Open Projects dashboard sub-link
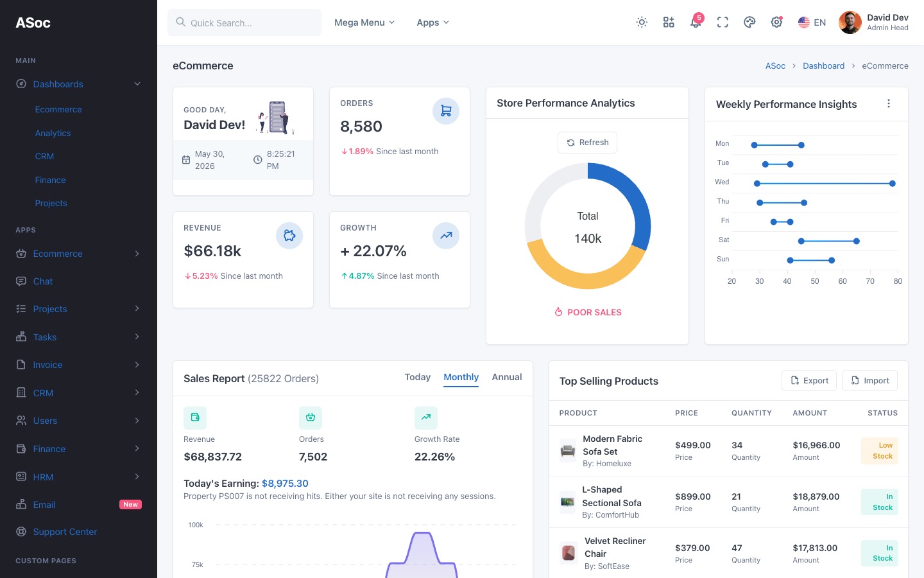The image size is (924, 578). point(51,204)
